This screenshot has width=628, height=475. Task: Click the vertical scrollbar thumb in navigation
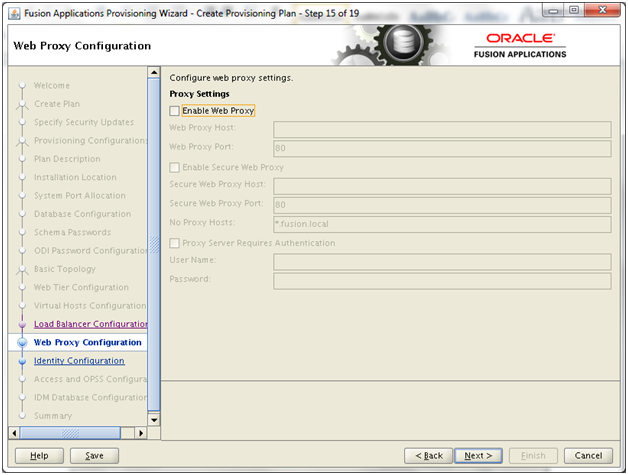click(154, 244)
